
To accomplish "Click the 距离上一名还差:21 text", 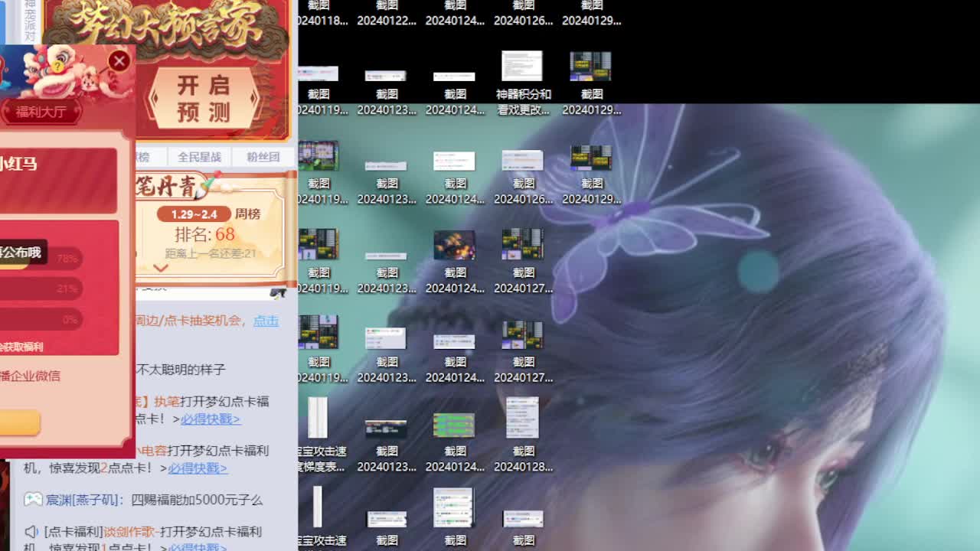I will click(x=211, y=253).
